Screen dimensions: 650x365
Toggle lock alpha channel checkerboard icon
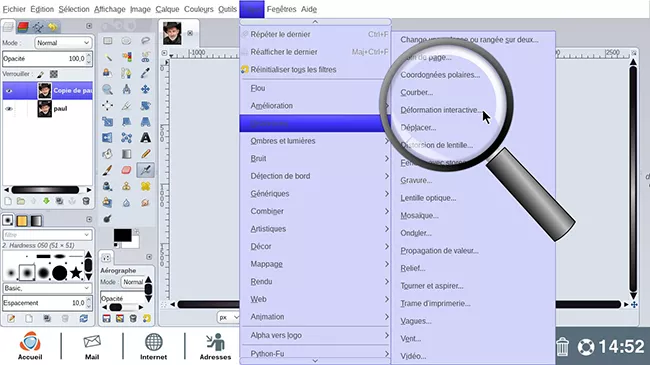point(53,74)
